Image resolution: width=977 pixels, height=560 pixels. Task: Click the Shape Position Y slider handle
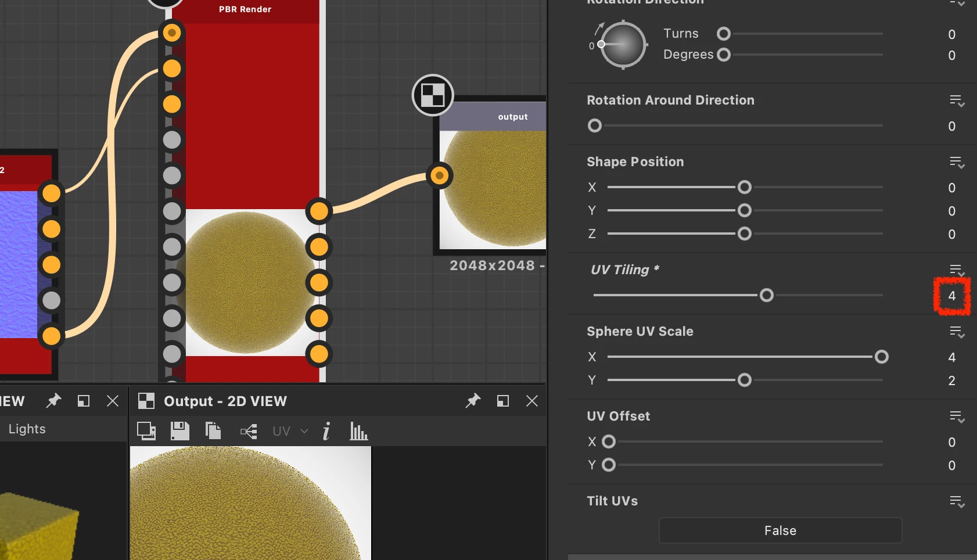click(x=745, y=210)
